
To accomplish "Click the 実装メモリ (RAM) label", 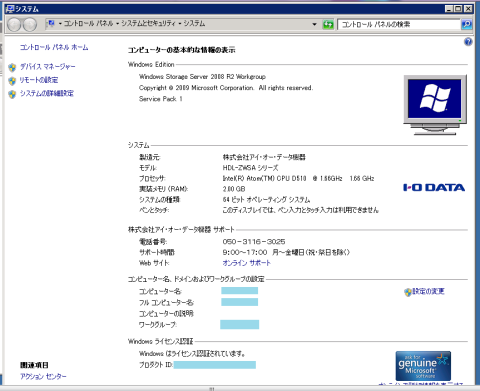I will [x=164, y=189].
